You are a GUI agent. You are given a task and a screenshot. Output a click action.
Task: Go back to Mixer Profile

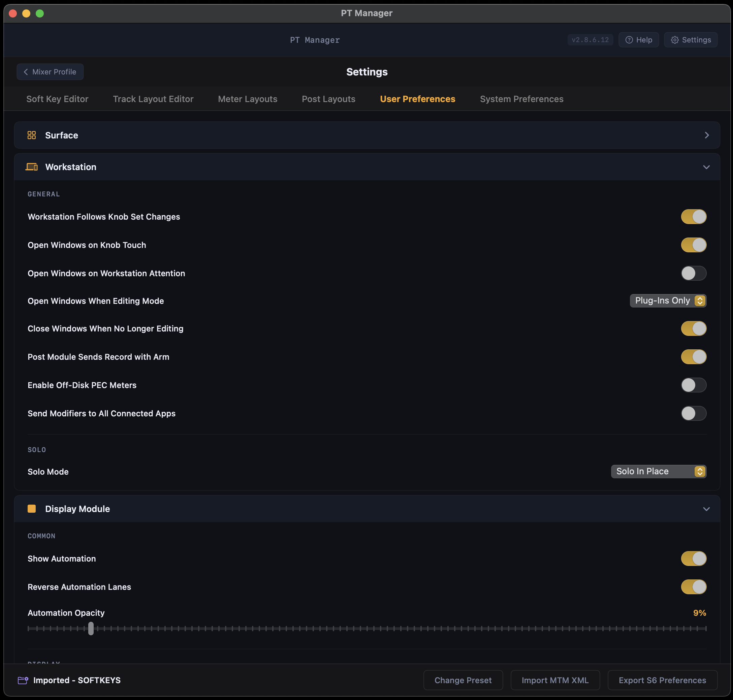(x=50, y=72)
